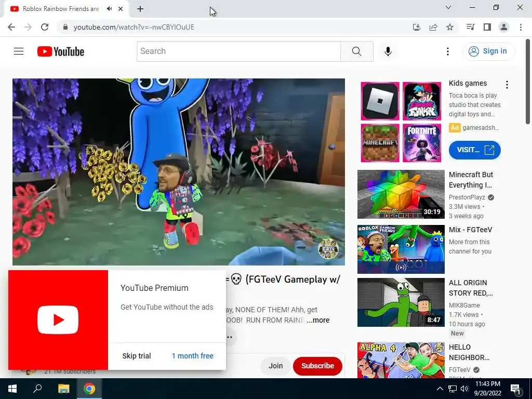Screen dimensions: 532x399
Task: Open taskbar clock and date
Action: click(x=488, y=389)
